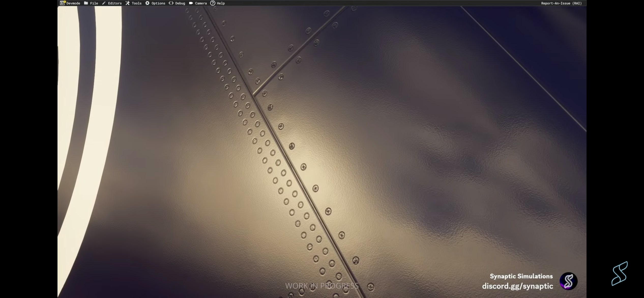The height and width of the screenshot is (298, 644).
Task: Open the Help menu text
Action: [x=221, y=3]
